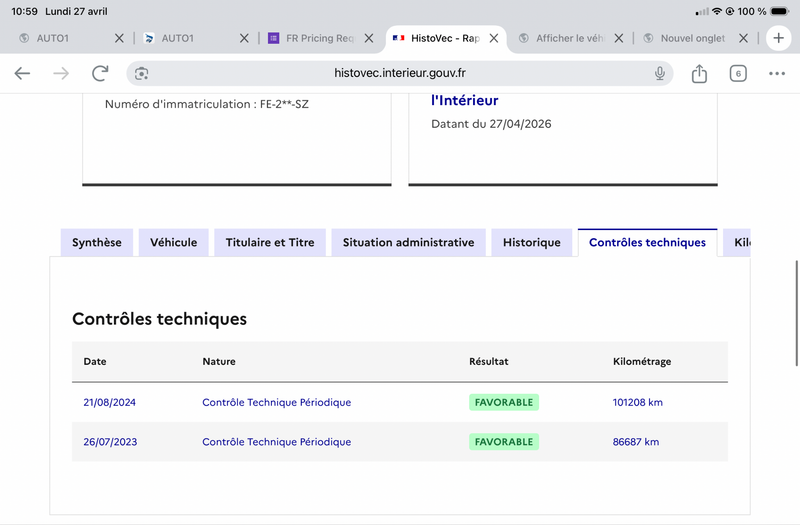This screenshot has width=800, height=525.
Task: Click the page vertical scrollbar
Action: (796, 313)
